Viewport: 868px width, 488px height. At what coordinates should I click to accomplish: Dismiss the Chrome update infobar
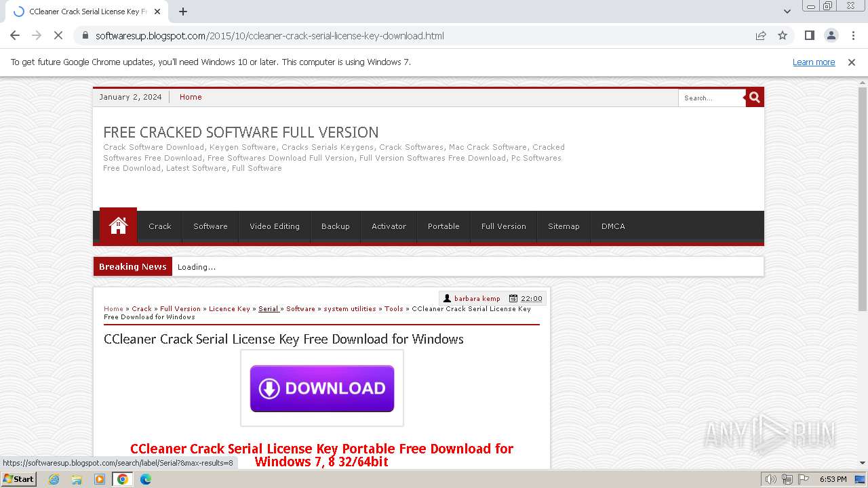coord(852,62)
